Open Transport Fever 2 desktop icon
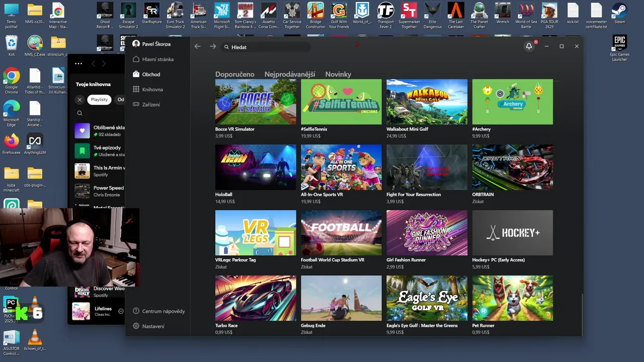This screenshot has width=644, height=362. [x=386, y=15]
